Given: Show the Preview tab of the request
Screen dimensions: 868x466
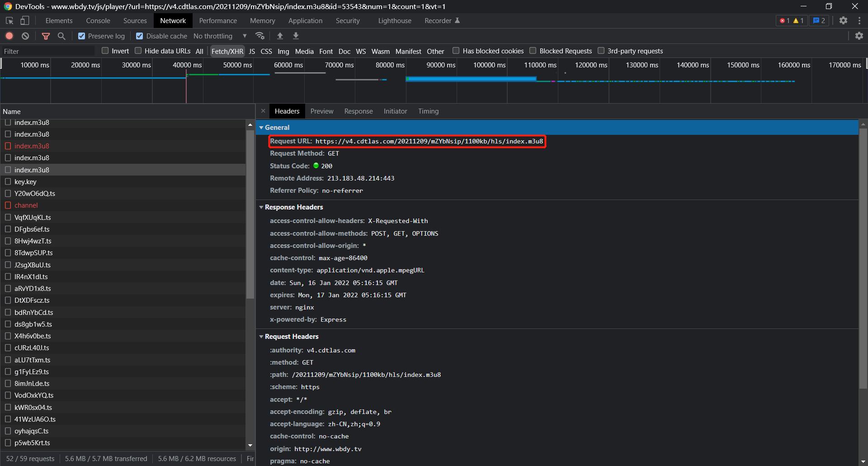Looking at the screenshot, I should click(322, 111).
